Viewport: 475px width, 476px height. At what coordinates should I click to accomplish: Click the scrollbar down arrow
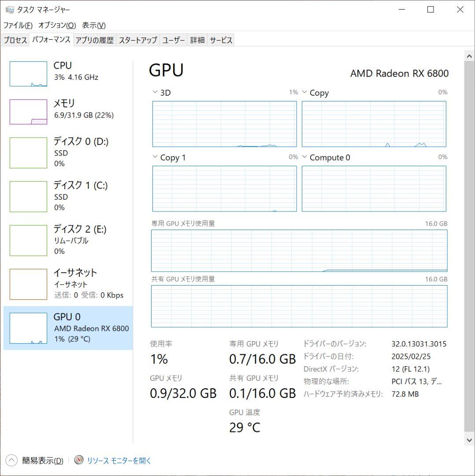pyautogui.click(x=469, y=440)
